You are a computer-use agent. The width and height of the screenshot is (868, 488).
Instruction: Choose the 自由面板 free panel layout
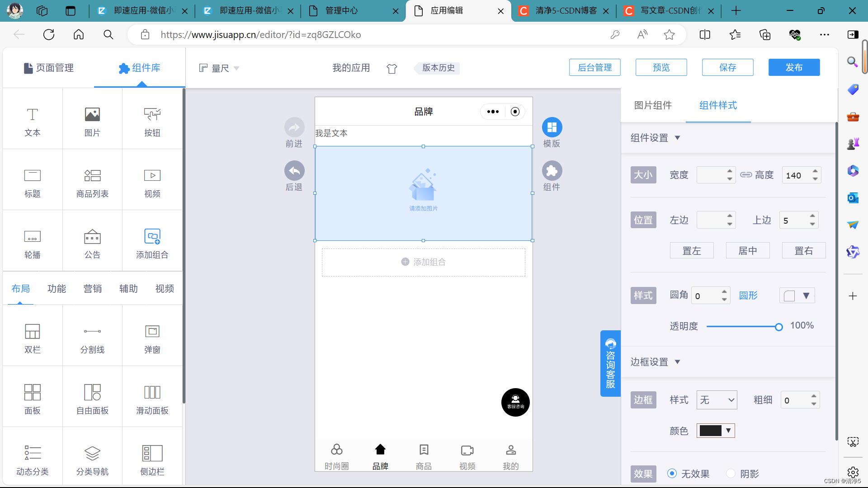click(x=92, y=393)
